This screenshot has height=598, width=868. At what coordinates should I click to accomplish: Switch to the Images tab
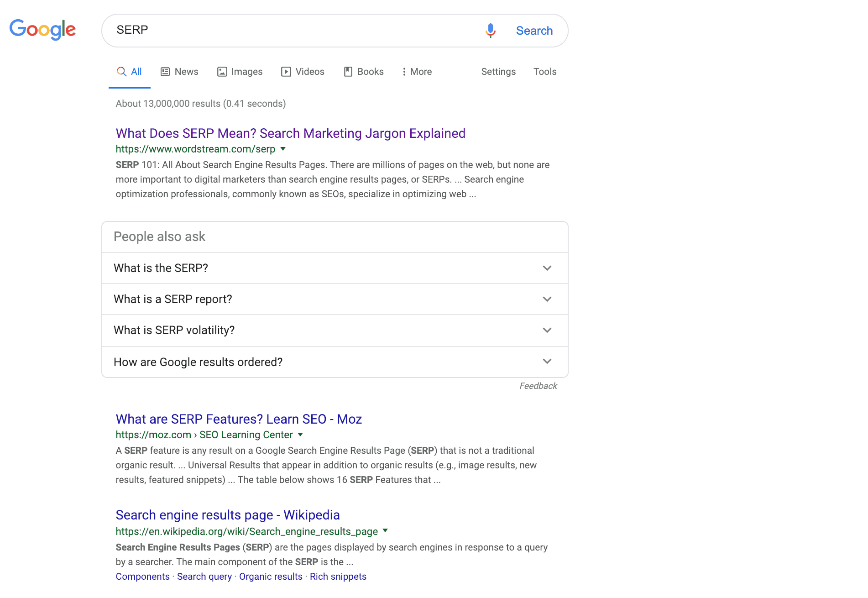pos(240,72)
